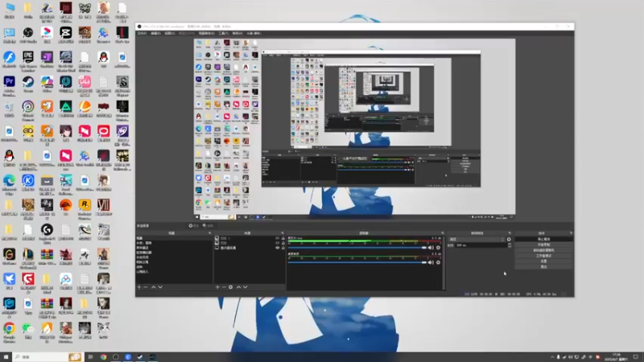Toggle lock on the first source row

(283, 238)
